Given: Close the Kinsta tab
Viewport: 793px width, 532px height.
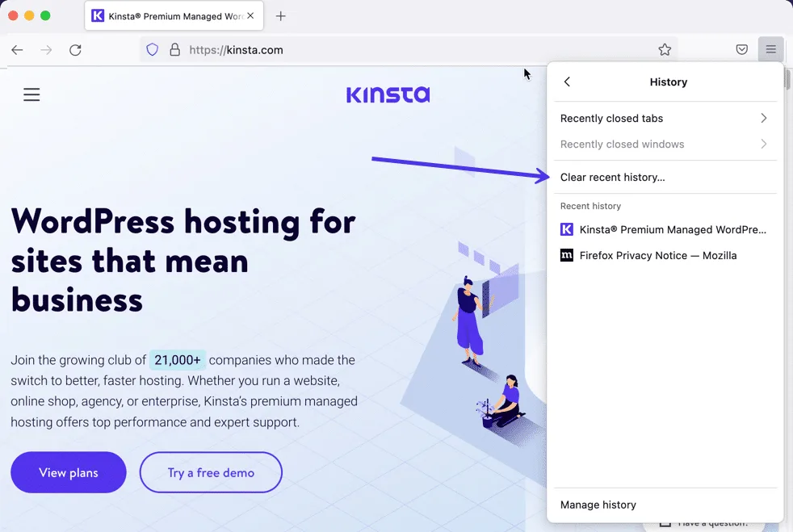Looking at the screenshot, I should pyautogui.click(x=250, y=15).
